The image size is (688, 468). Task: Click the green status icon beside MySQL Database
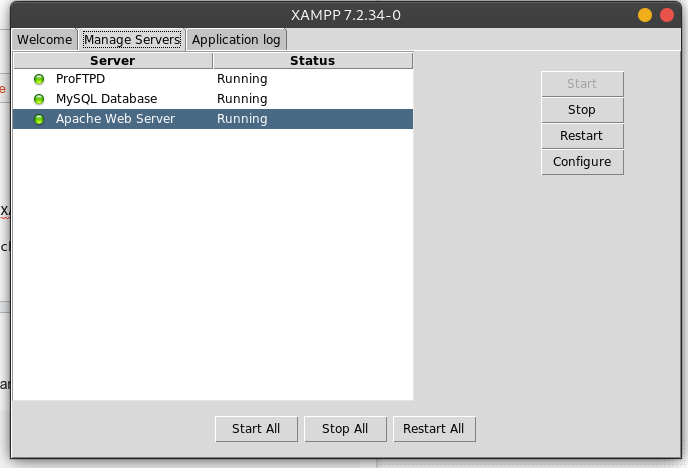pyautogui.click(x=39, y=99)
